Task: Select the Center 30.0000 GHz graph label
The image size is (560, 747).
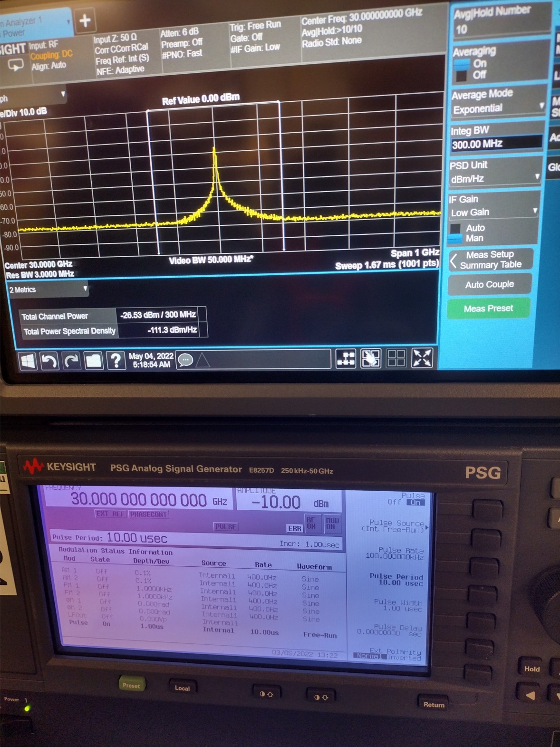Action: (x=39, y=264)
